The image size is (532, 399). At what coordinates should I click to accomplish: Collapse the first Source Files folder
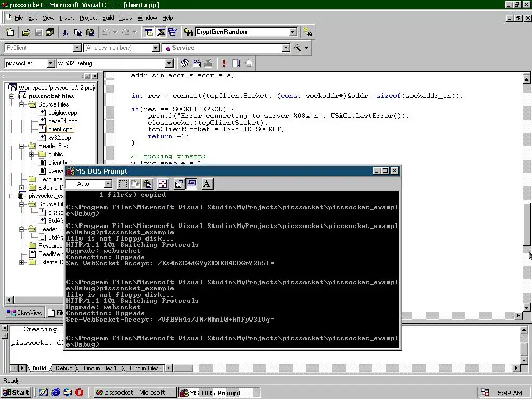click(21, 104)
